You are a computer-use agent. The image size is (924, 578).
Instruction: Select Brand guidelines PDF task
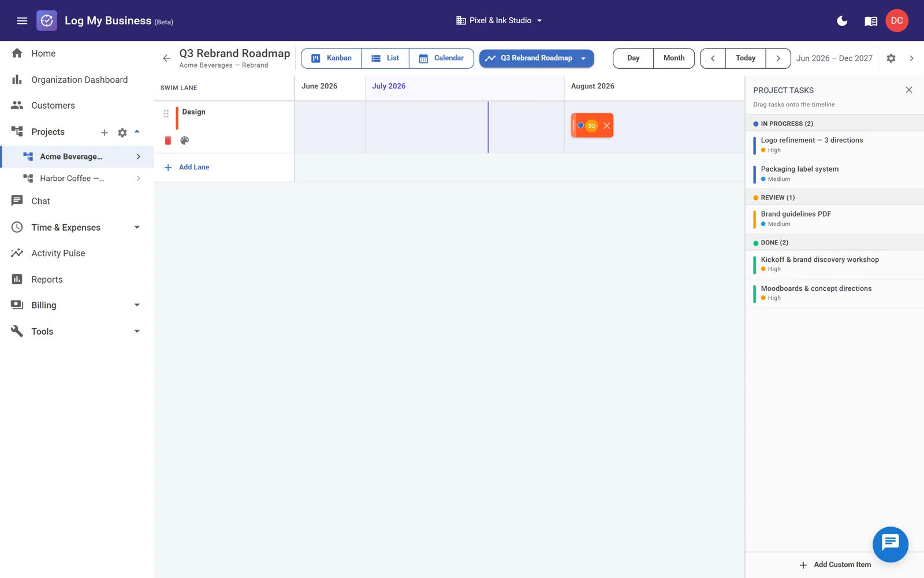[x=834, y=219]
